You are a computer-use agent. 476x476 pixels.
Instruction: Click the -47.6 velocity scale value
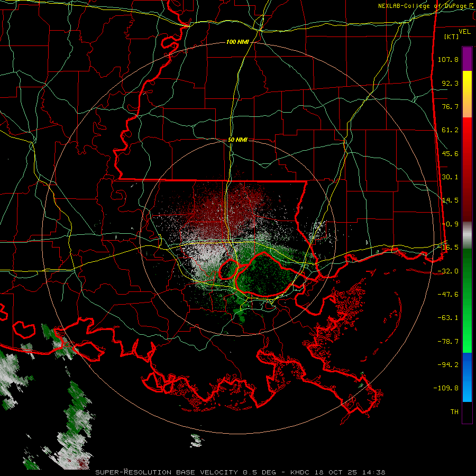pos(448,295)
